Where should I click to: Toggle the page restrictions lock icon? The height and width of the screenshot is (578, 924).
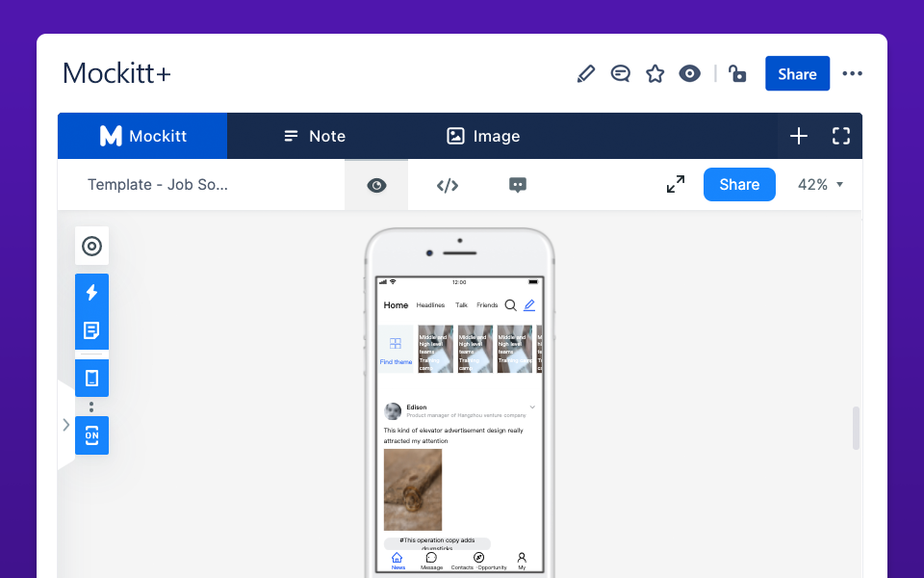coord(736,74)
